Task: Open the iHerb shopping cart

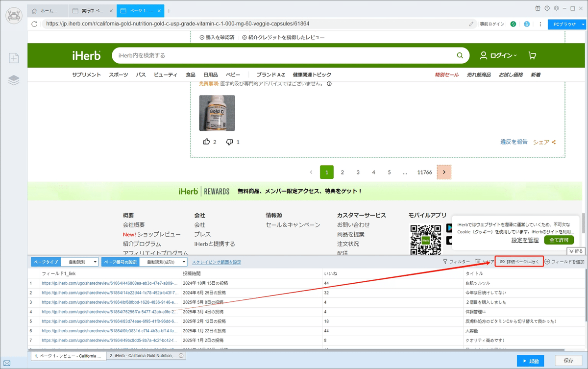Action: click(532, 55)
